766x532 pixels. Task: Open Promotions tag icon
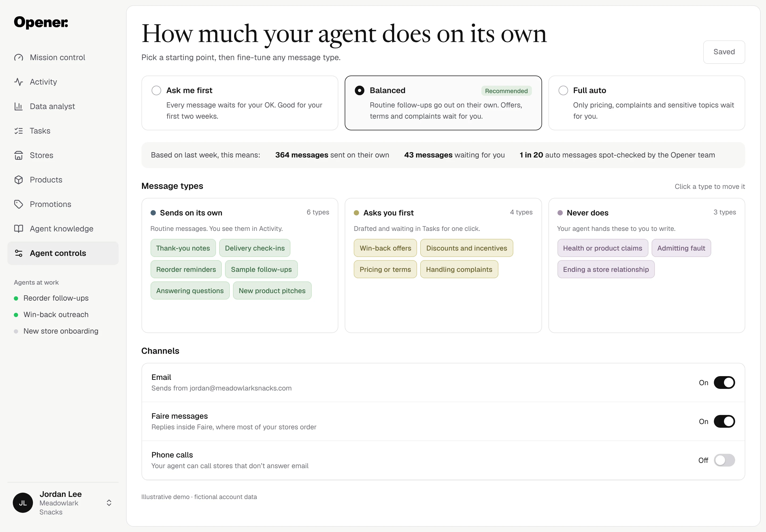[19, 204]
